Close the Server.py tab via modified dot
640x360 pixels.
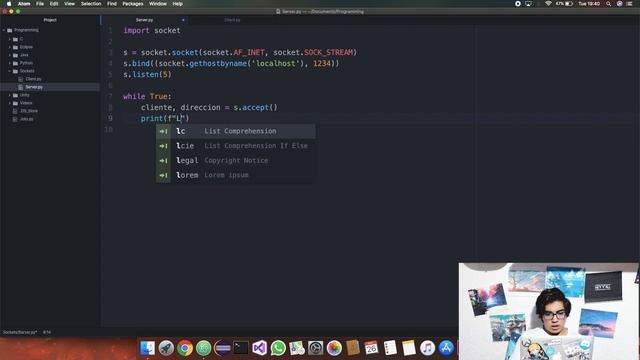[x=183, y=20]
